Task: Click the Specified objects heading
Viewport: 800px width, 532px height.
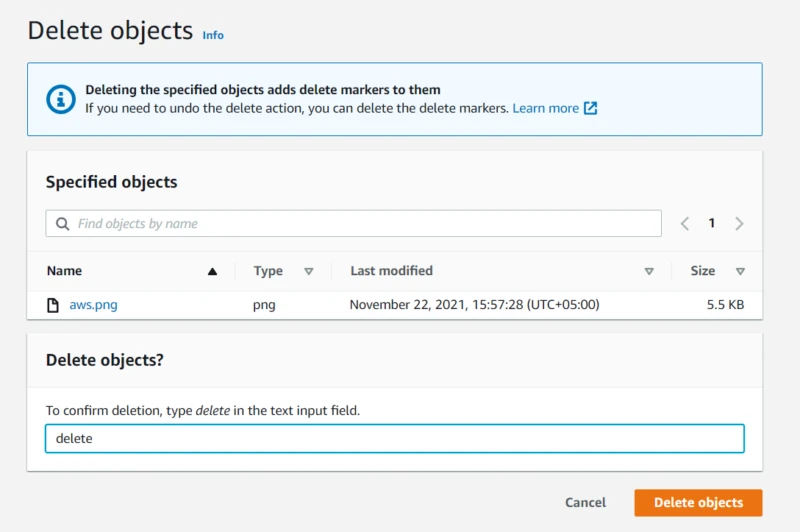Action: tap(112, 182)
